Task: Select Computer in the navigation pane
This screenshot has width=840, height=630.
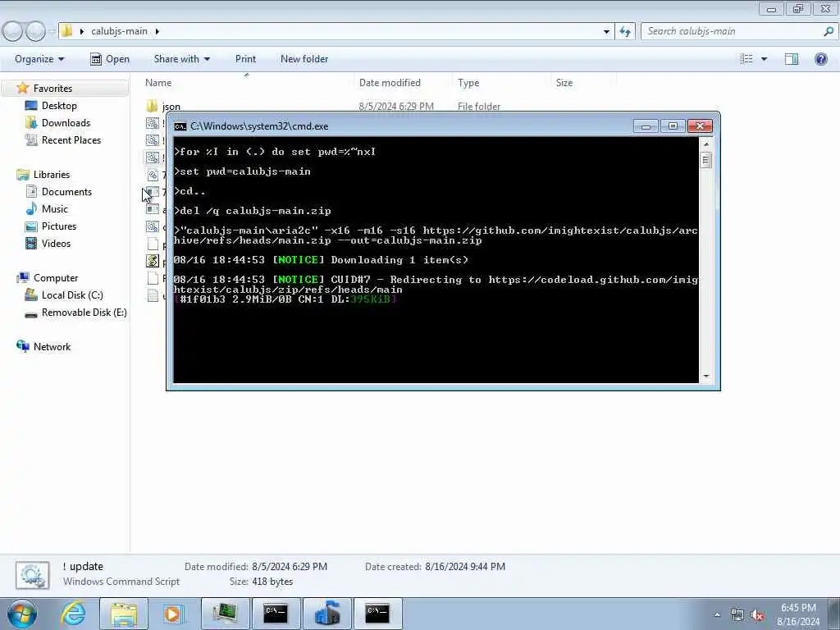Action: pyautogui.click(x=56, y=278)
